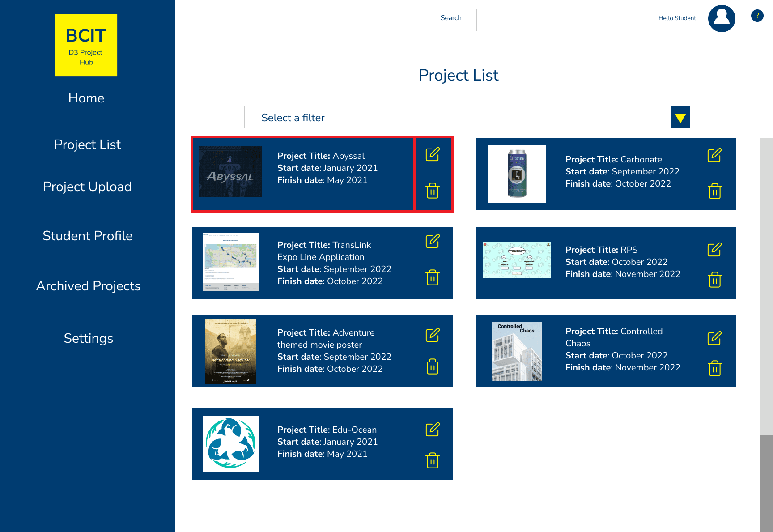Select the edit icon for RPS project
This screenshot has width=773, height=532.
[714, 250]
